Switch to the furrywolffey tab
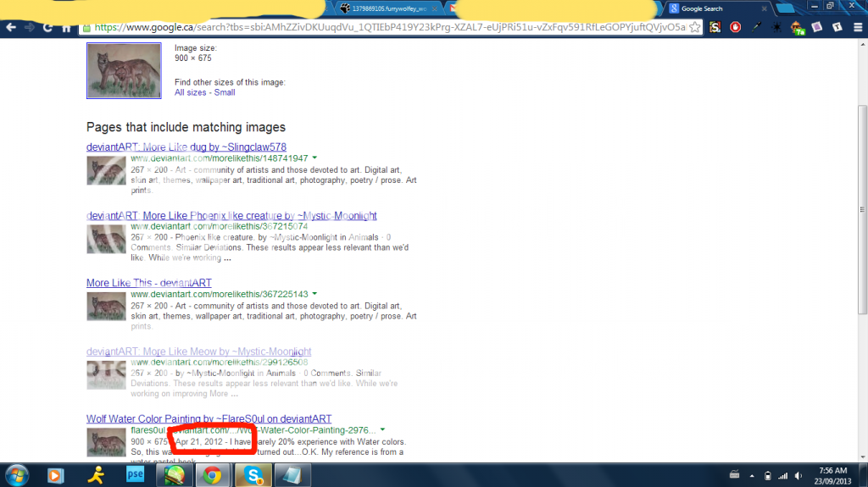This screenshot has width=868, height=487. coord(386,8)
